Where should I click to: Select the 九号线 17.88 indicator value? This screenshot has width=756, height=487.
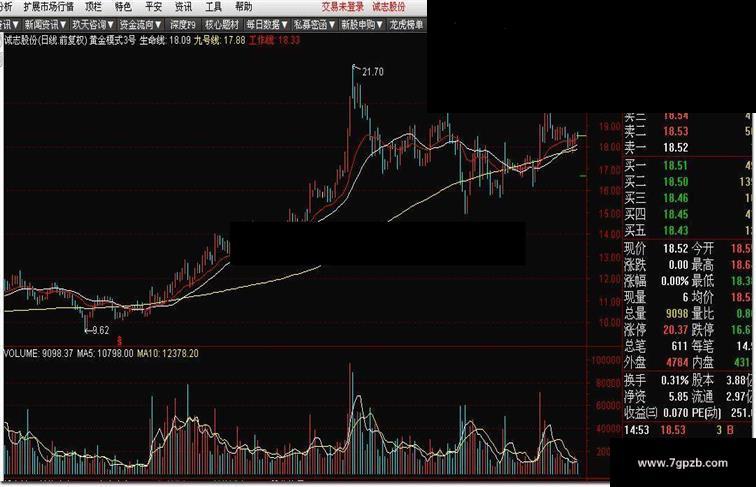(219, 41)
